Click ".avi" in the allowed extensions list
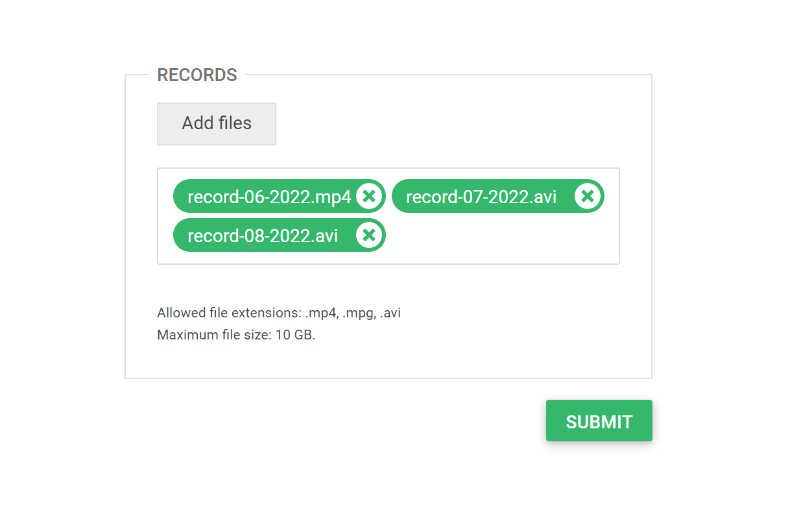 pyautogui.click(x=390, y=313)
